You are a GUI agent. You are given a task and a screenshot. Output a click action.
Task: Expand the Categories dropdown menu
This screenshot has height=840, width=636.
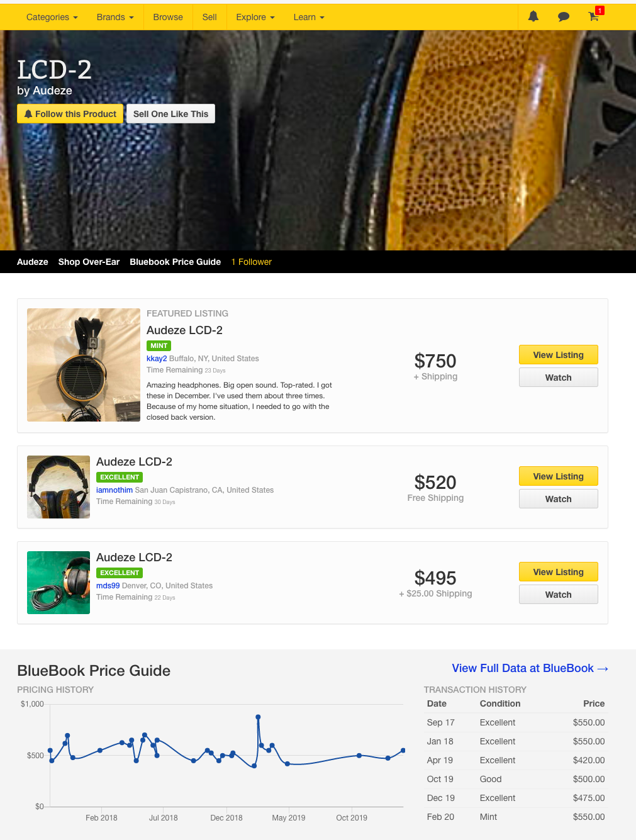tap(52, 17)
